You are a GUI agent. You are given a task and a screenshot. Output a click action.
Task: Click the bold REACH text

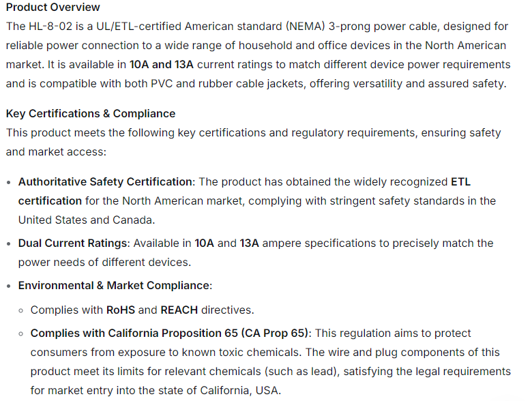pyautogui.click(x=179, y=310)
